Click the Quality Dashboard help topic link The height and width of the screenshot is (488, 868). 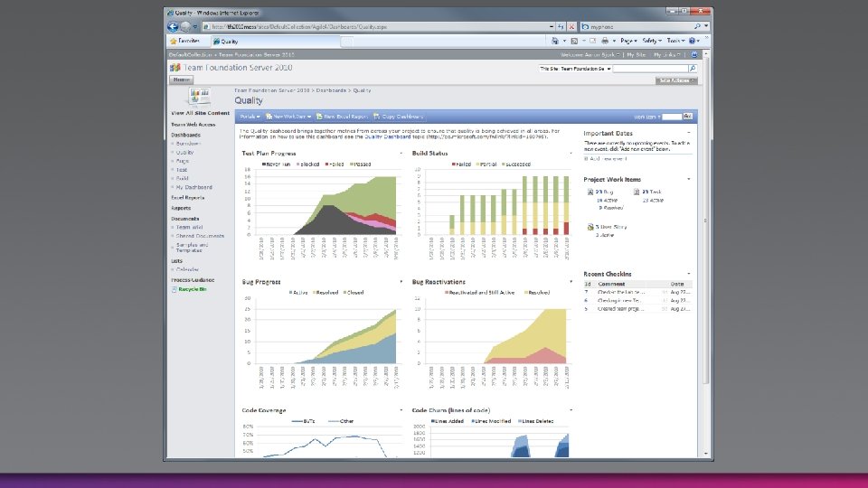pyautogui.click(x=387, y=136)
